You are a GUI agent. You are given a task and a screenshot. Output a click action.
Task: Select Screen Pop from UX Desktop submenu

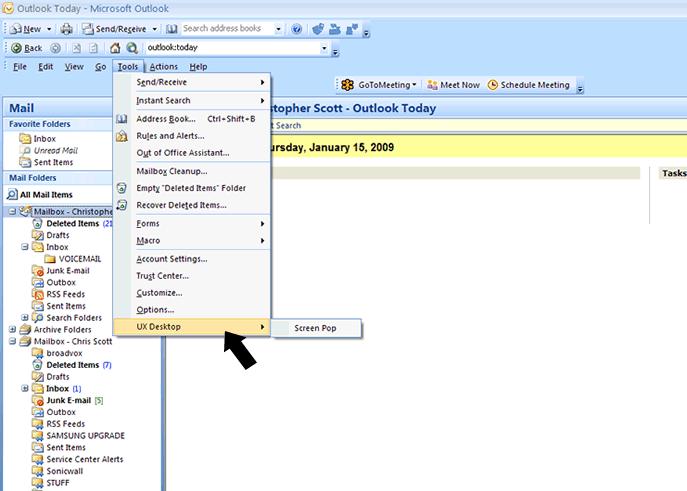click(x=316, y=328)
